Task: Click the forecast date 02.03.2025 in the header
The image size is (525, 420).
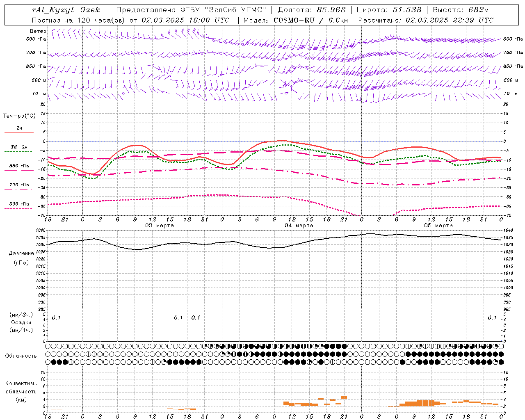Action: click(164, 20)
